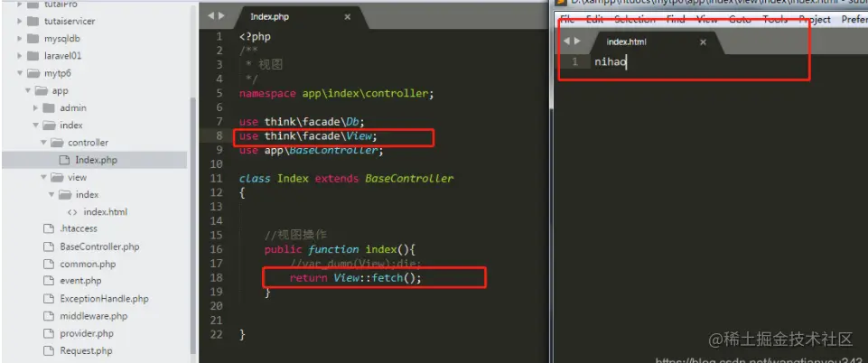Select the index folder under view
868x363 pixels.
pos(87,195)
